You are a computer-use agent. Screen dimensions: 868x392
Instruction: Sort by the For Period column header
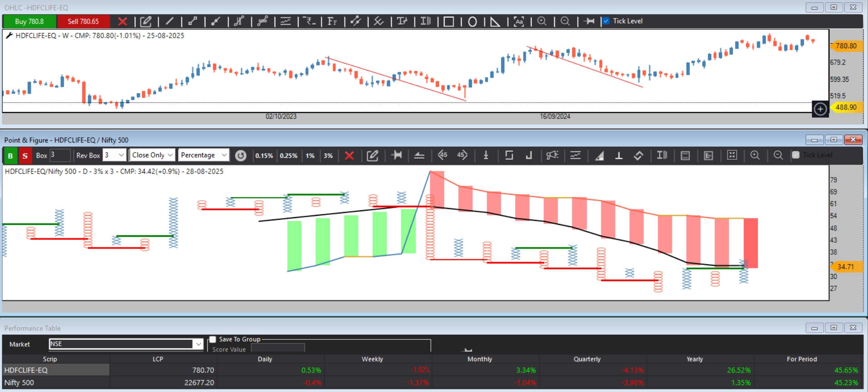click(x=802, y=359)
